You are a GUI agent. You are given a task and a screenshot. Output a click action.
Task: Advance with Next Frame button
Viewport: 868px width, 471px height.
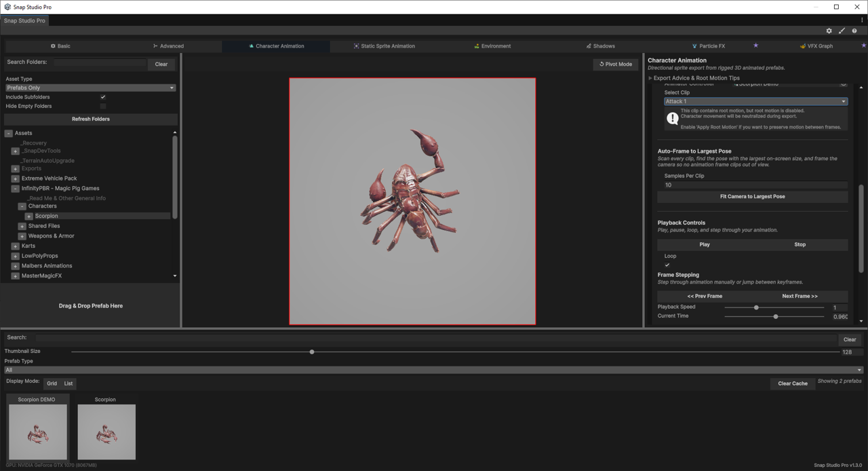point(800,297)
